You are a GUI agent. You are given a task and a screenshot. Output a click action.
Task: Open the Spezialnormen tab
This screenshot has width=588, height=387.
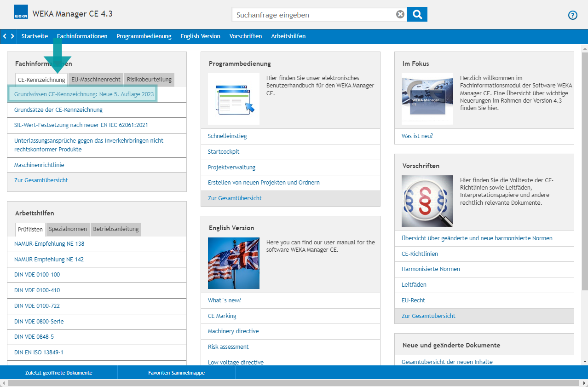68,229
